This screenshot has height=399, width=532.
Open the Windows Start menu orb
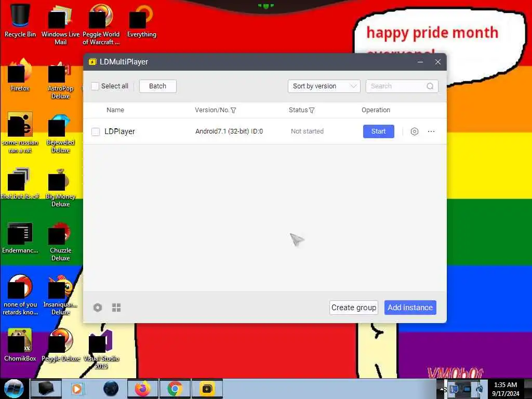click(14, 389)
